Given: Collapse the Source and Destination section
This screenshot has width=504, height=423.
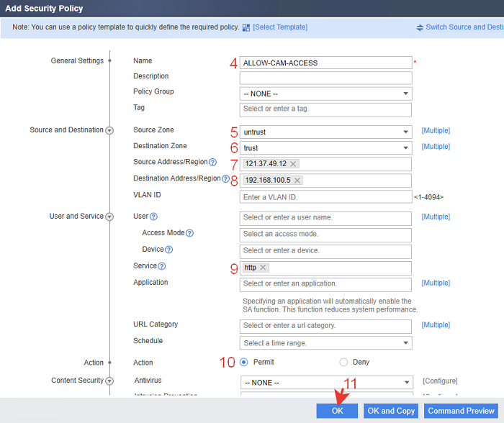Looking at the screenshot, I should 109,130.
